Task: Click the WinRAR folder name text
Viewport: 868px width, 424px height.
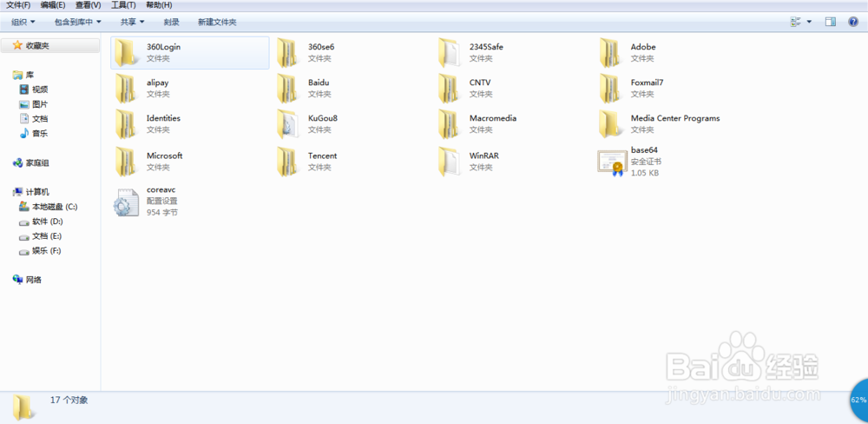Action: coord(484,156)
